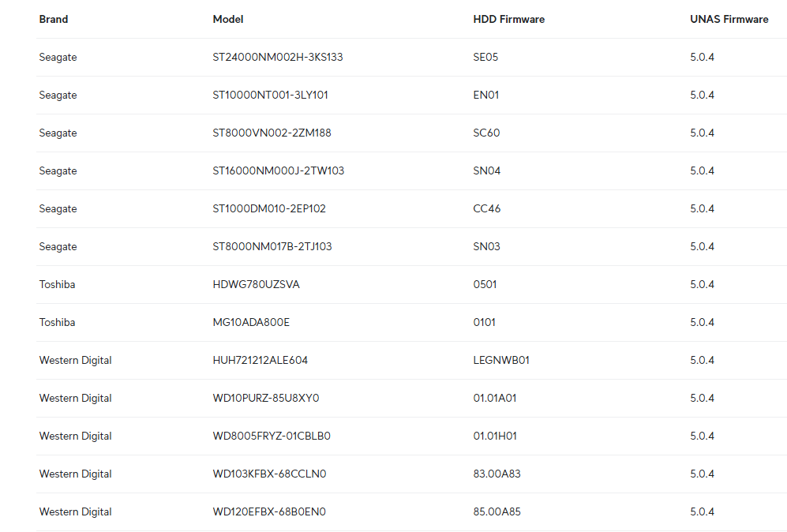Click the Model column header

tap(228, 19)
